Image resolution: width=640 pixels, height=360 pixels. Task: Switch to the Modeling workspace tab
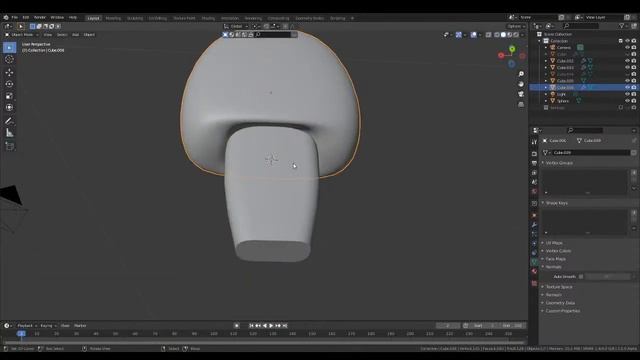[113, 18]
